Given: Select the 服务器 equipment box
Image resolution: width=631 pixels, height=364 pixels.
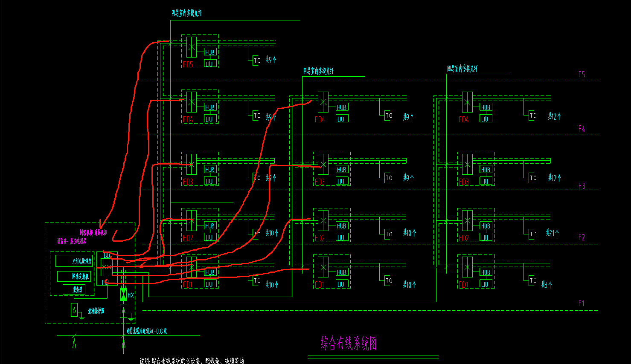Looking at the screenshot, I should (x=74, y=289).
